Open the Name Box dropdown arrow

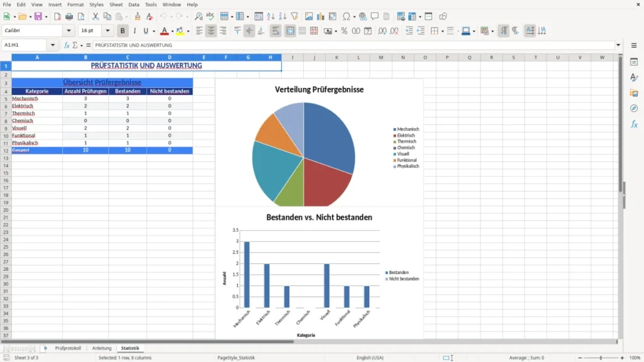(53, 45)
